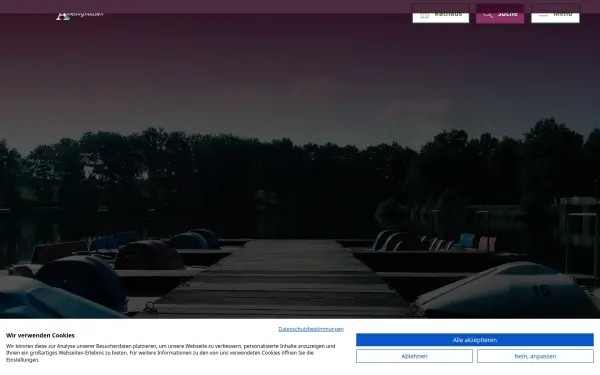Viewport: 600px width, 375px height.
Task: Open the Rathaus button in header
Action: pyautogui.click(x=440, y=13)
